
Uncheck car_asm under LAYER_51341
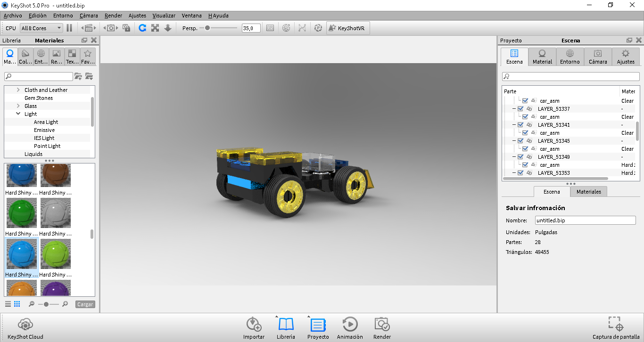coord(525,133)
